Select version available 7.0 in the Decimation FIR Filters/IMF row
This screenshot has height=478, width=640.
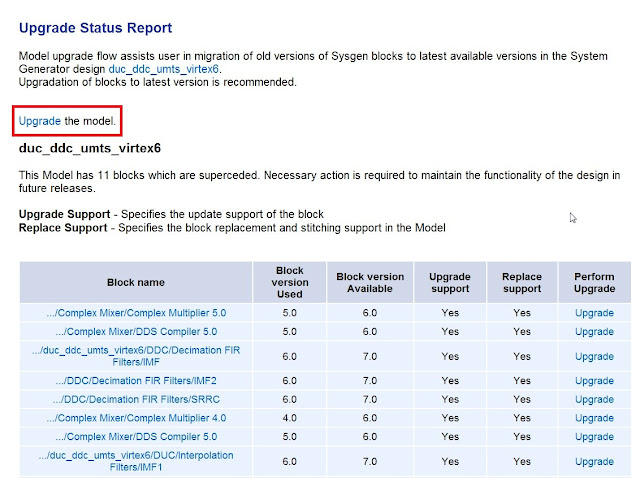click(370, 356)
